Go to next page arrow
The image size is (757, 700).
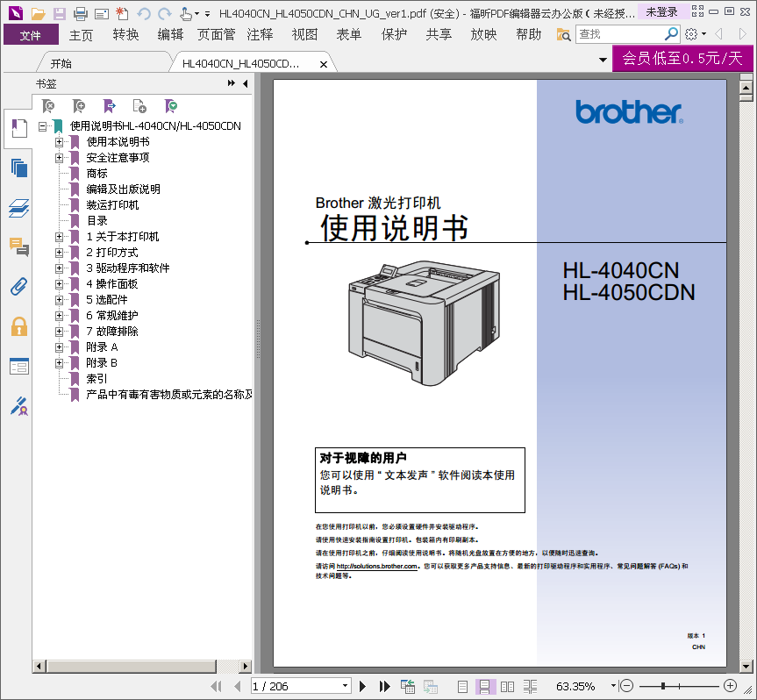click(x=362, y=686)
